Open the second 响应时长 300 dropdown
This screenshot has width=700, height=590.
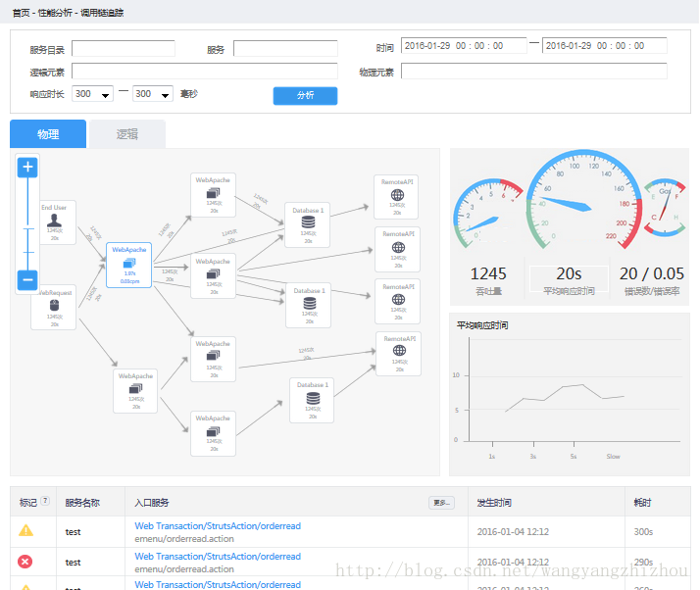[153, 94]
